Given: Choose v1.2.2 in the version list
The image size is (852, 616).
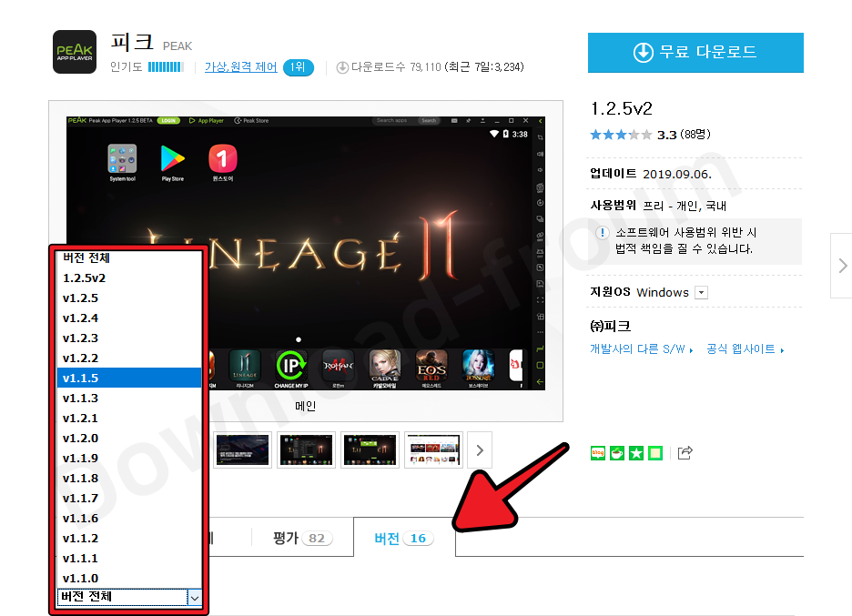Looking at the screenshot, I should click(128, 358).
